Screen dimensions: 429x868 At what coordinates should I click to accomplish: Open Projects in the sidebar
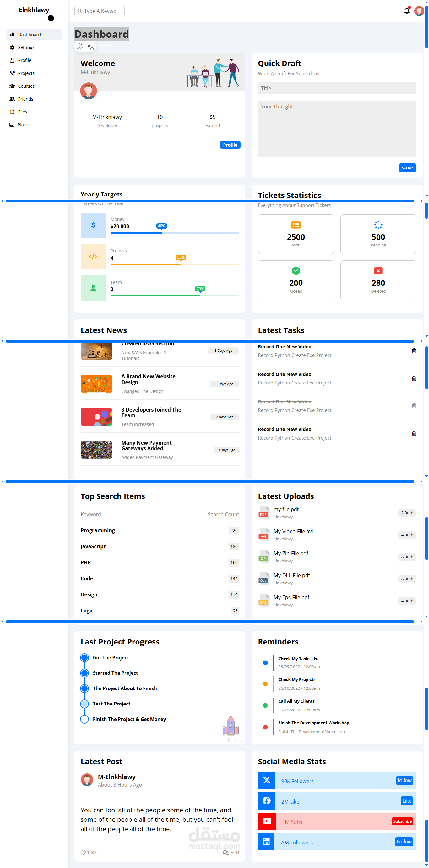tap(34, 73)
